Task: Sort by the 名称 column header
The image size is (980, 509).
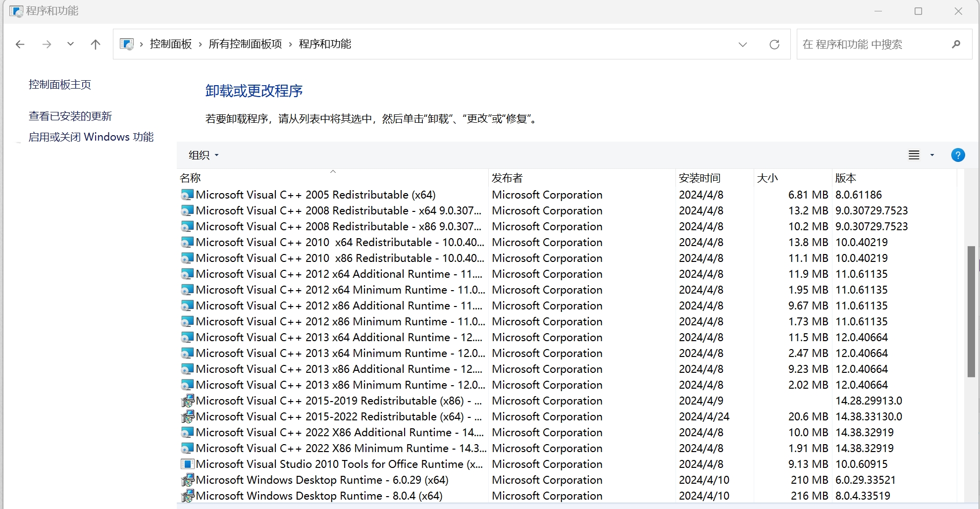Action: coord(332,178)
